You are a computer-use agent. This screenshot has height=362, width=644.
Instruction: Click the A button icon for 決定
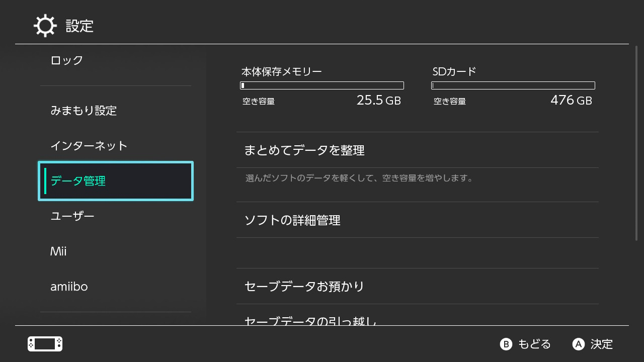point(579,344)
